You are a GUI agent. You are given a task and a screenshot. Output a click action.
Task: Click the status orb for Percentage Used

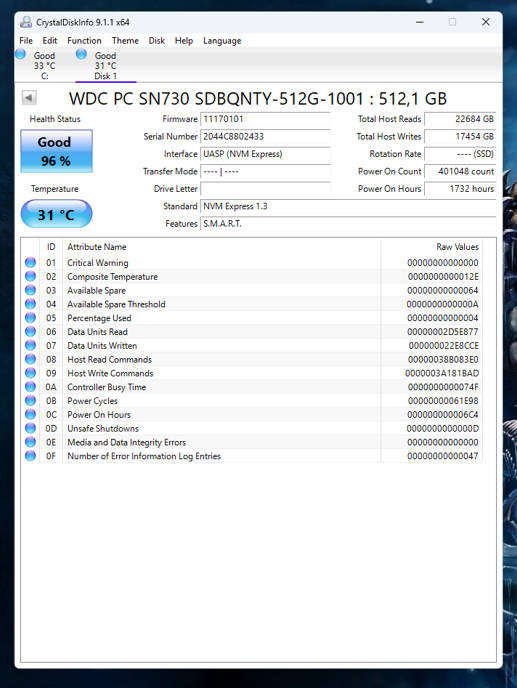click(x=30, y=318)
